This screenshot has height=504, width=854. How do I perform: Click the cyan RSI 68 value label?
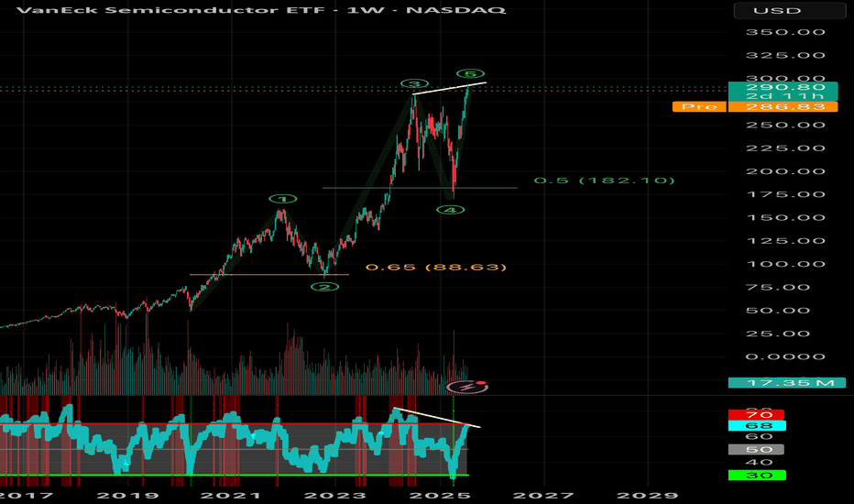pyautogui.click(x=757, y=425)
